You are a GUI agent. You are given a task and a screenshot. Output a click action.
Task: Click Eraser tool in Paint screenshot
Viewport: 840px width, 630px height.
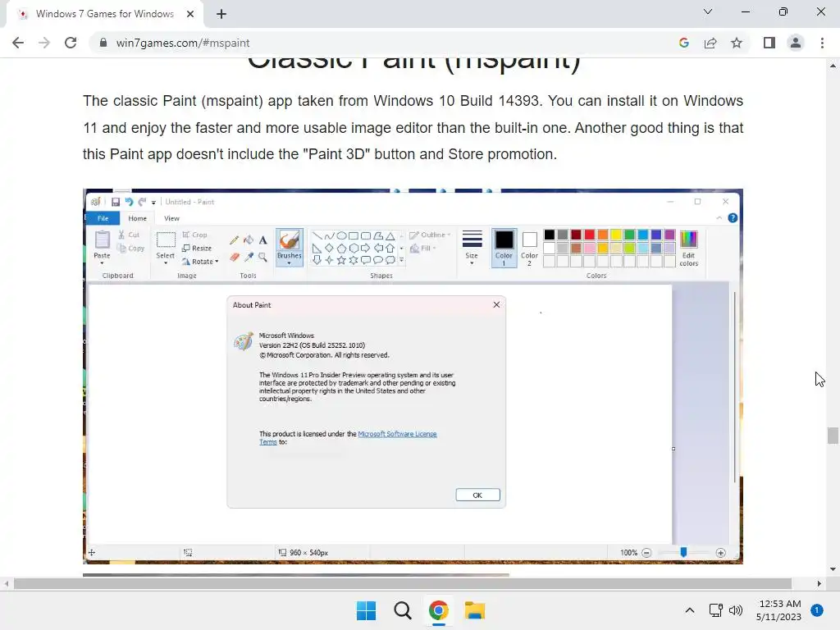pos(234,257)
